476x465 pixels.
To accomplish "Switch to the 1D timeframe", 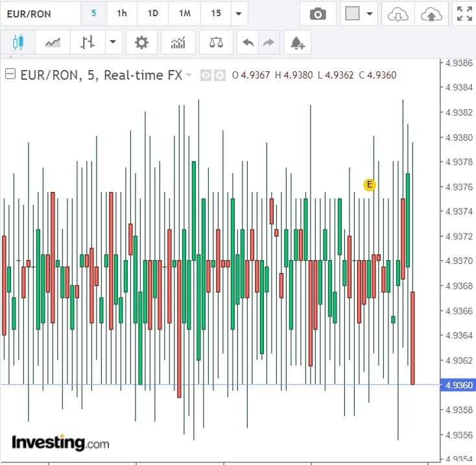I will click(152, 14).
